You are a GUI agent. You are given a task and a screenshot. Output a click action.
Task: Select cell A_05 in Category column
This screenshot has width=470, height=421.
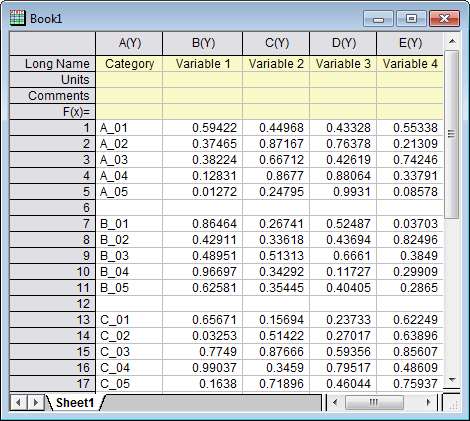pos(129,192)
